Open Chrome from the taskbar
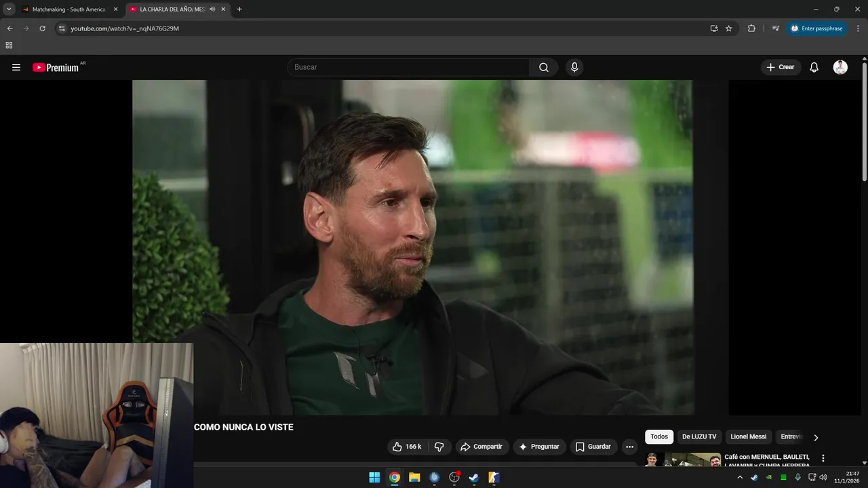868x488 pixels. [x=394, y=477]
